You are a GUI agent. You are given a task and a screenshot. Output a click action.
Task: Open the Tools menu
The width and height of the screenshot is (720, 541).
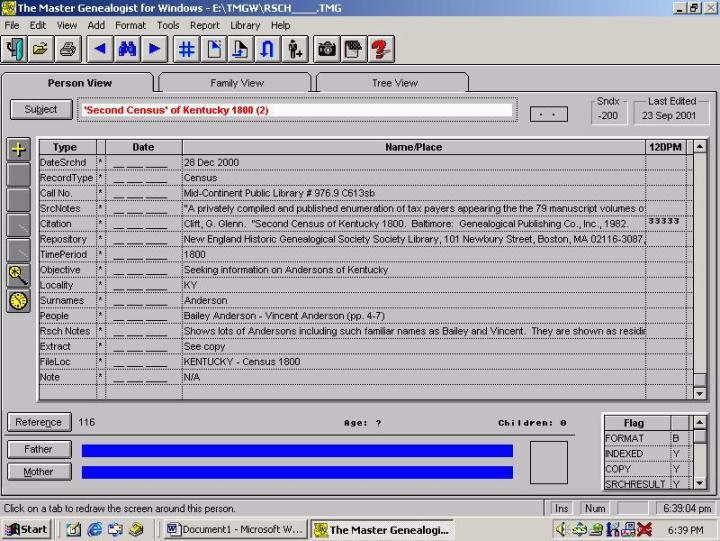(x=168, y=25)
